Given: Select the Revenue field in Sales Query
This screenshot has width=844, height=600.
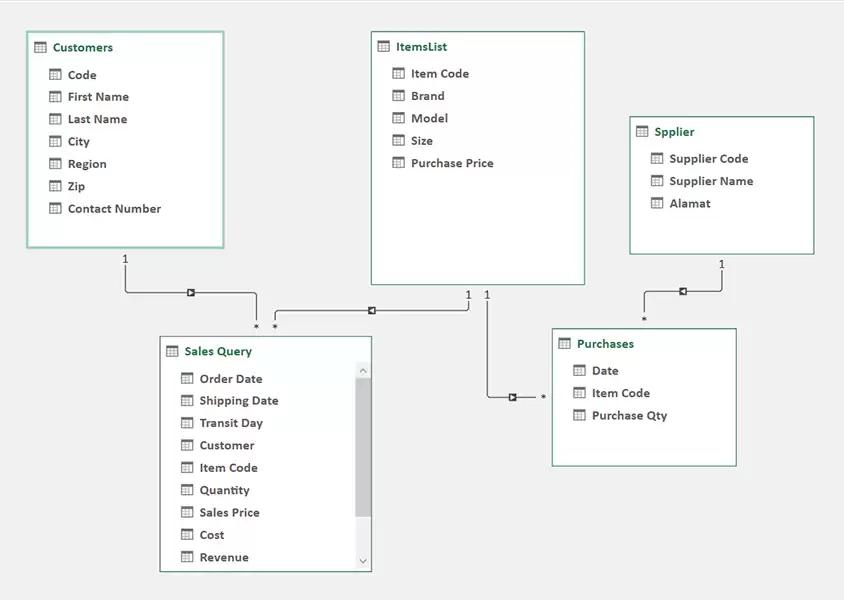Looking at the screenshot, I should tap(224, 557).
